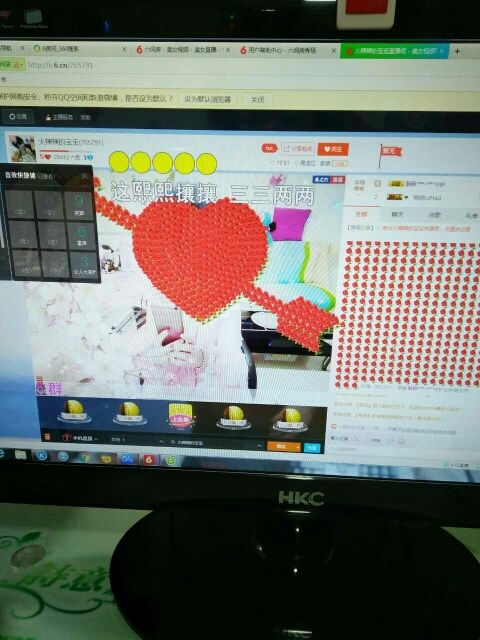
Task: Expand the 手机 gifts category arrow
Action: (x=97, y=439)
